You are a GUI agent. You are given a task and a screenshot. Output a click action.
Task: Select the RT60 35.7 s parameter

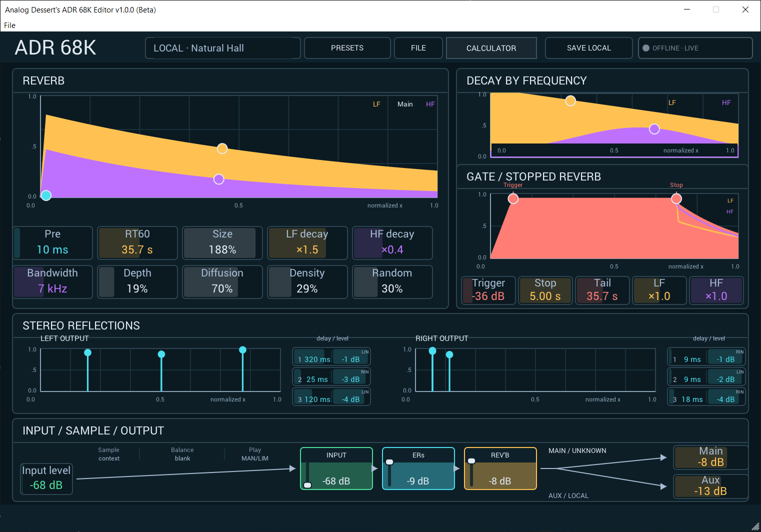tap(137, 242)
